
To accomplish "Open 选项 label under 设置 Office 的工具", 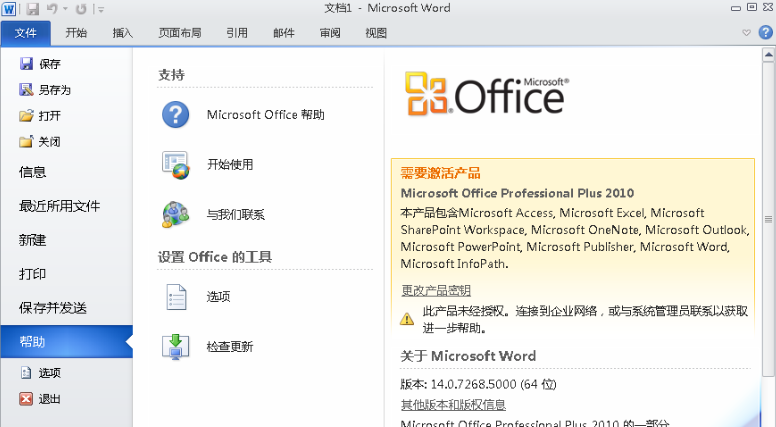I will click(x=218, y=297).
